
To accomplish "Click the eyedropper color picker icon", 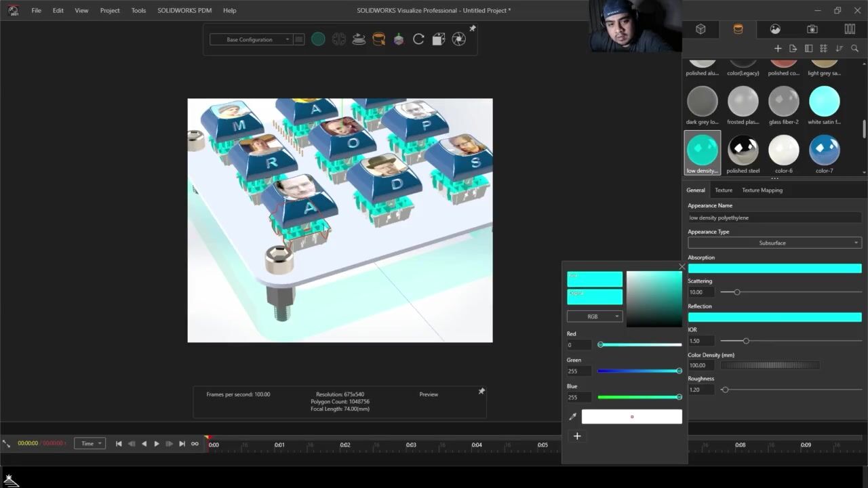I will click(x=572, y=417).
